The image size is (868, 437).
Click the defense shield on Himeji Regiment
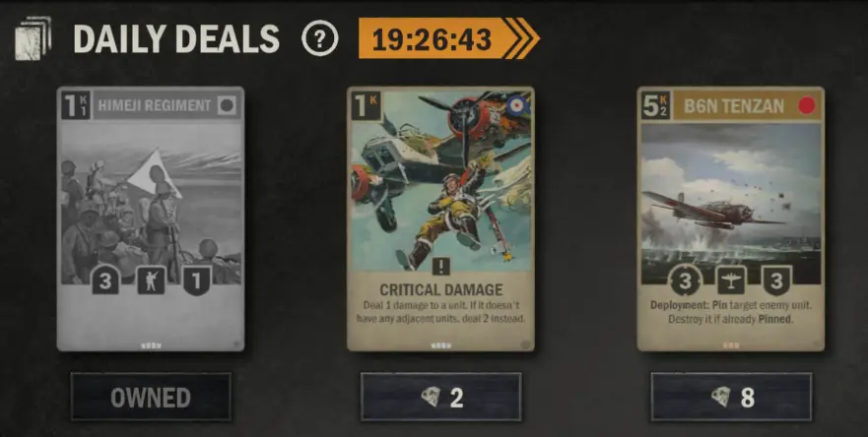click(x=197, y=281)
